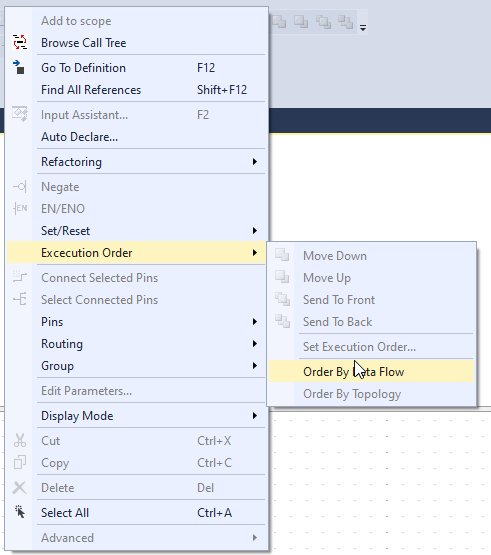491x555 pixels.
Task: Expand the Pins submenu
Action: pyautogui.click(x=136, y=322)
